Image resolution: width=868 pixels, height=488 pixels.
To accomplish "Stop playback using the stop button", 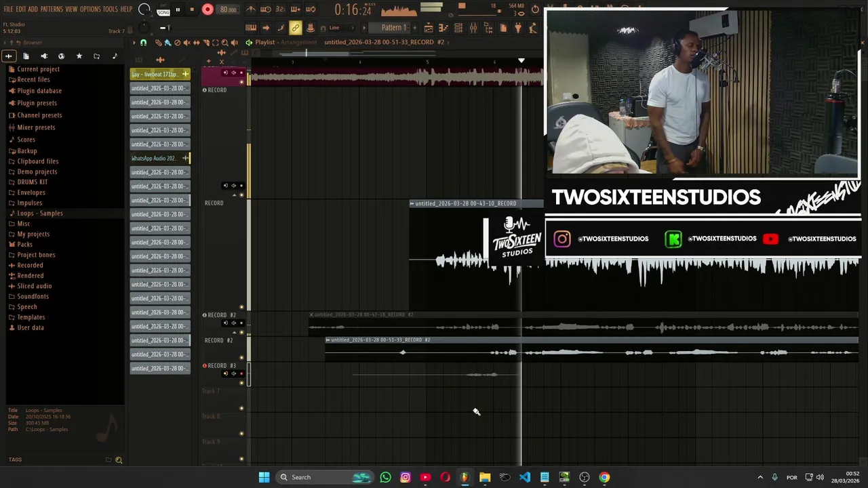I will pyautogui.click(x=192, y=9).
